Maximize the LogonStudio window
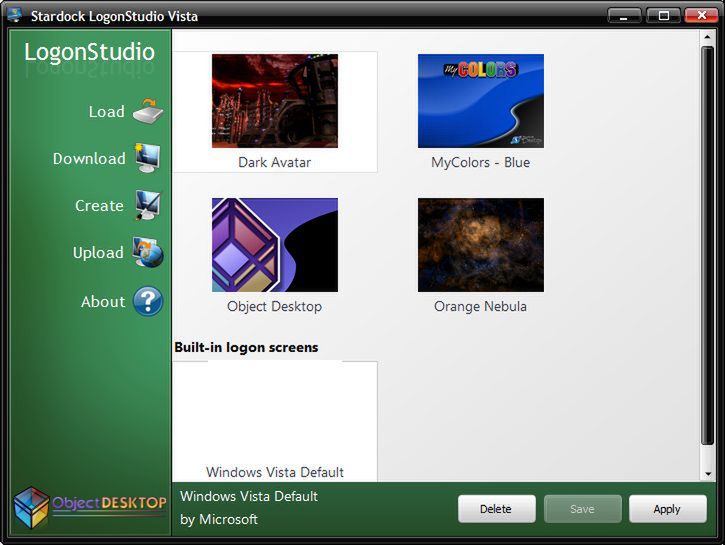The height and width of the screenshot is (545, 725). point(664,16)
